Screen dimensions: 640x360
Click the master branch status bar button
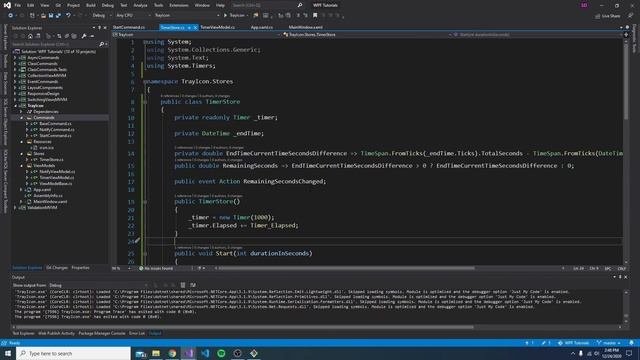point(609,343)
